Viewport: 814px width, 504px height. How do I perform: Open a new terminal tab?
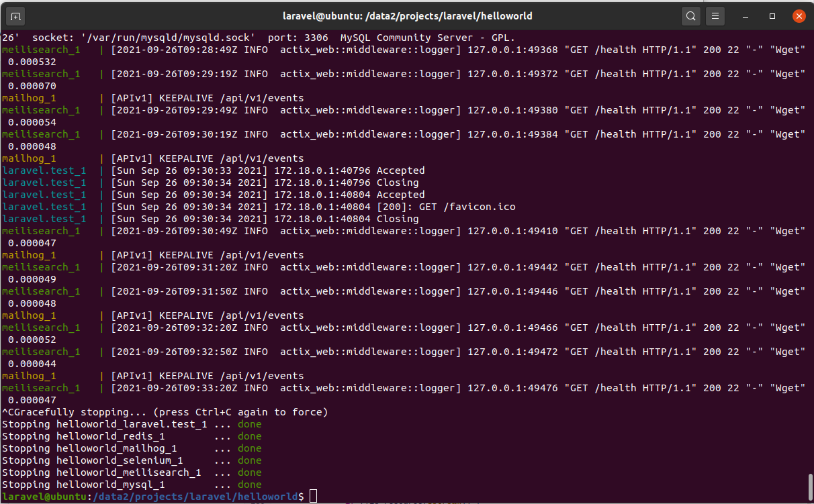click(x=16, y=15)
